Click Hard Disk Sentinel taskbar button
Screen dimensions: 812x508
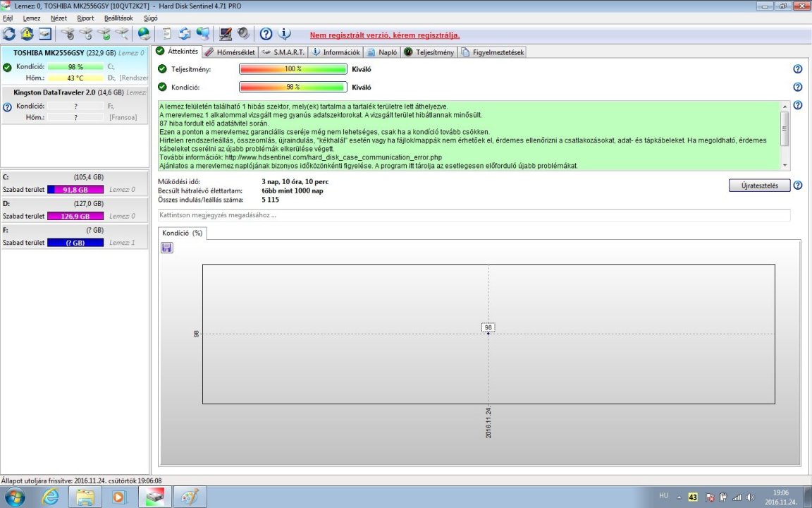point(155,497)
